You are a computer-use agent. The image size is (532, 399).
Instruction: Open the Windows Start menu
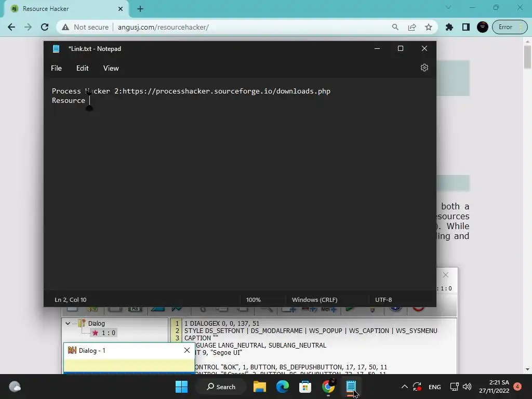pyautogui.click(x=181, y=387)
